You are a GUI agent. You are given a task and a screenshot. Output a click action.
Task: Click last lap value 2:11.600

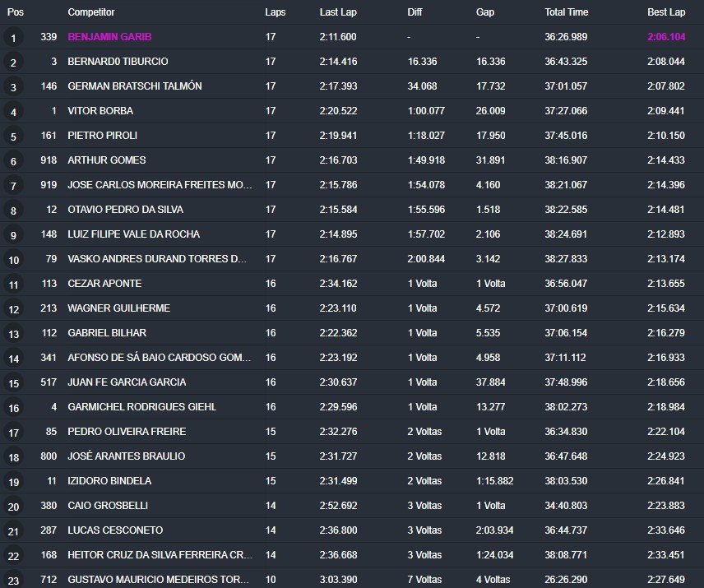click(x=338, y=37)
